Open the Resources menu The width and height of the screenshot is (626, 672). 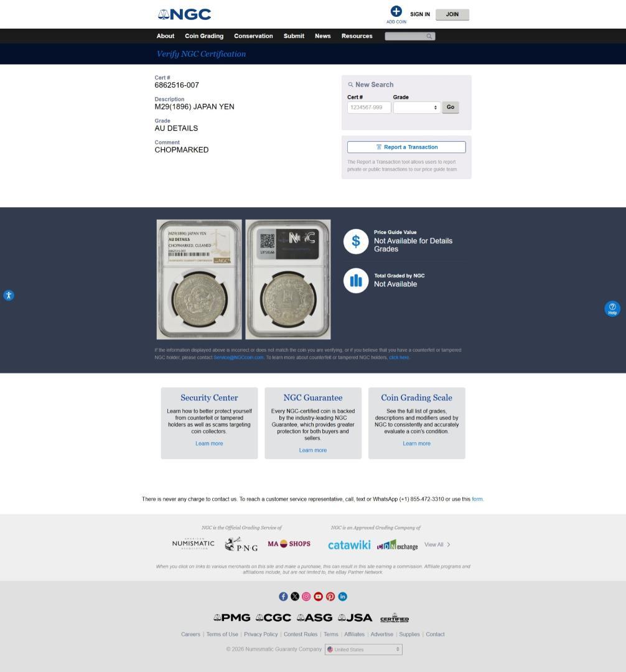(x=357, y=36)
